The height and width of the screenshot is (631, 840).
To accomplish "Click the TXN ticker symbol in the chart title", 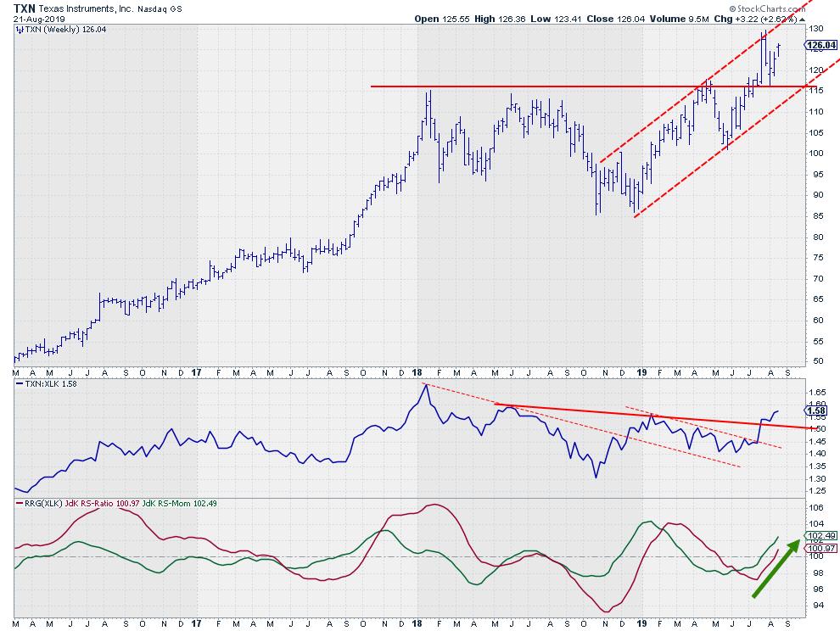I will (24, 8).
